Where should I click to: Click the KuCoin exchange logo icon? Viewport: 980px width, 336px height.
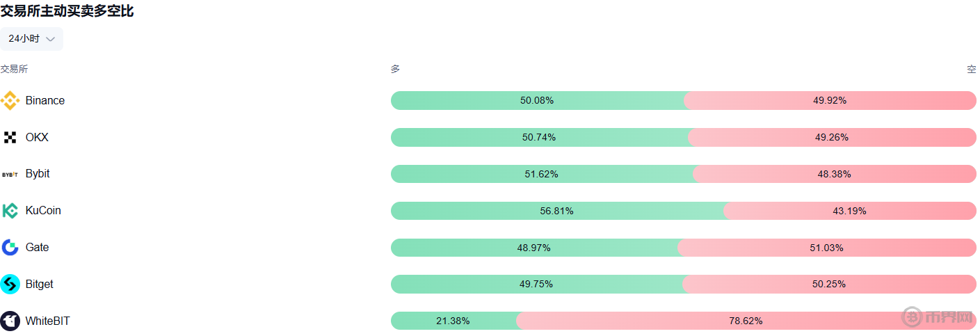10,211
